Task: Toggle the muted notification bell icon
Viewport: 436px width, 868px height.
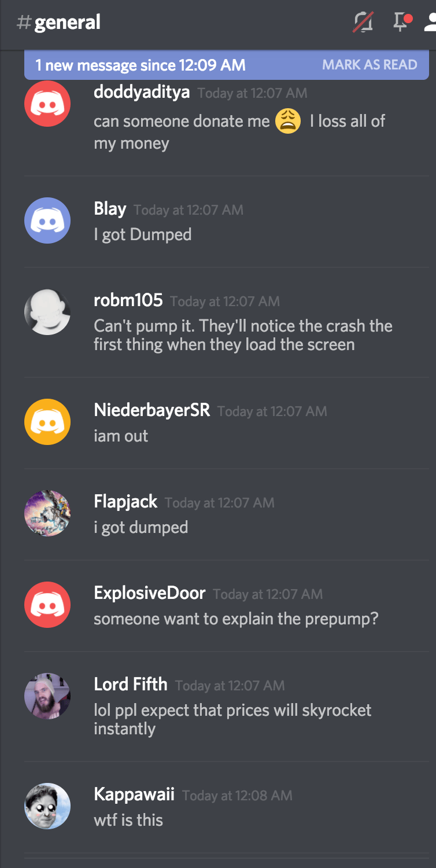Action: (x=363, y=23)
